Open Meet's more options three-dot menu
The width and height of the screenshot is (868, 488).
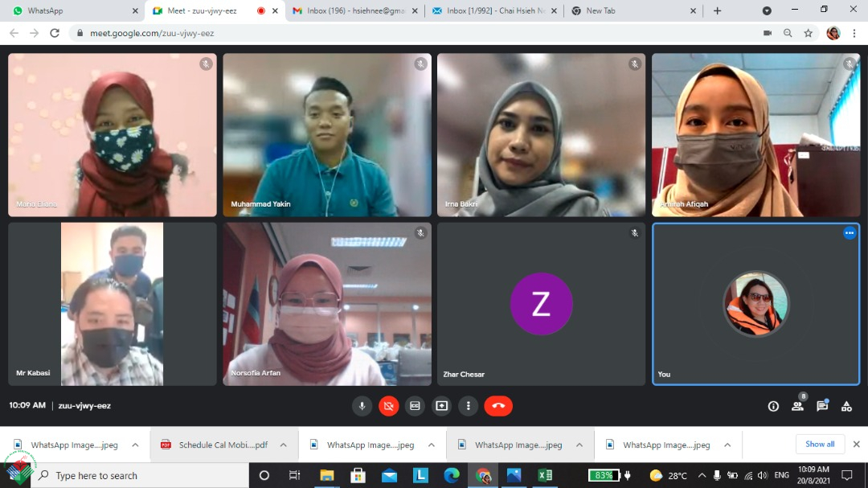(469, 406)
